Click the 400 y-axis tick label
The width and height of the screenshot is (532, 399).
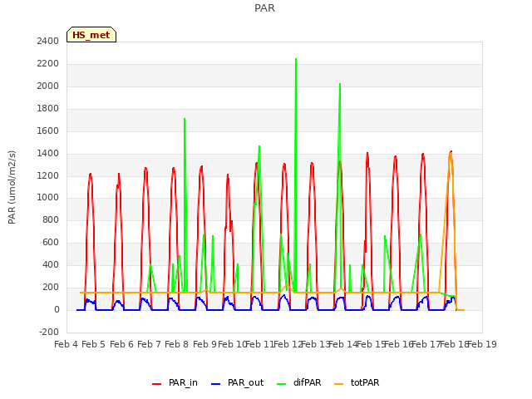(51, 264)
